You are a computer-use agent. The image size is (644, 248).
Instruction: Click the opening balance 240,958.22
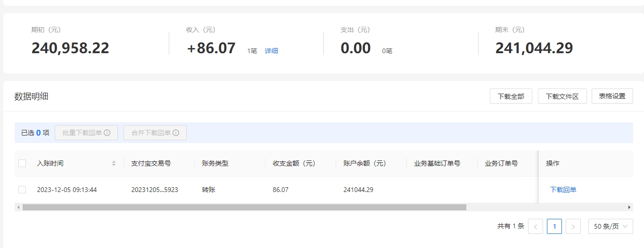click(x=70, y=48)
